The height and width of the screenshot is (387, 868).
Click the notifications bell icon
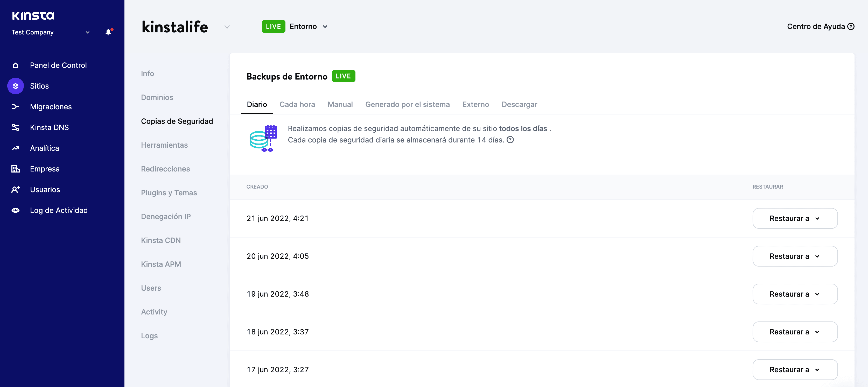(108, 32)
